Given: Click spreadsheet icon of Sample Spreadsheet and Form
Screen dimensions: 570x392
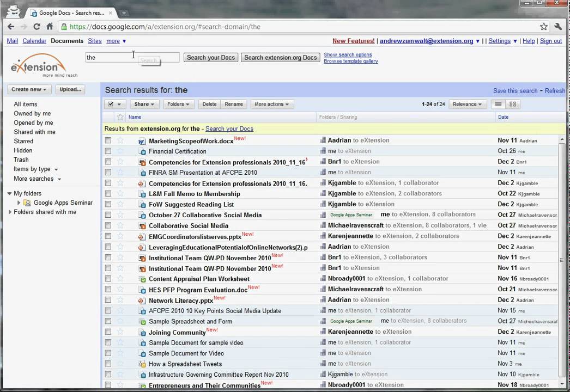Looking at the screenshot, I should [142, 322].
